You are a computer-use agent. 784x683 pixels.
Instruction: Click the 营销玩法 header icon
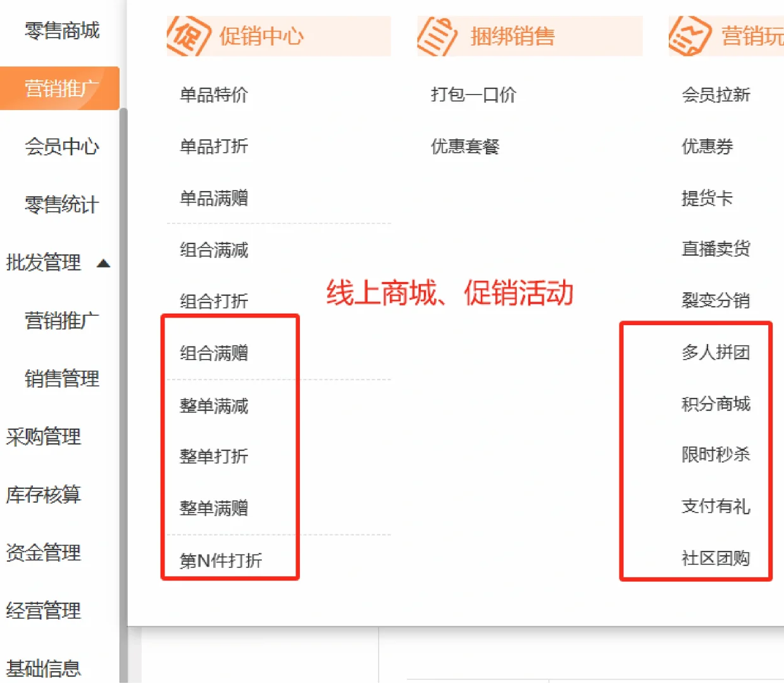click(690, 36)
